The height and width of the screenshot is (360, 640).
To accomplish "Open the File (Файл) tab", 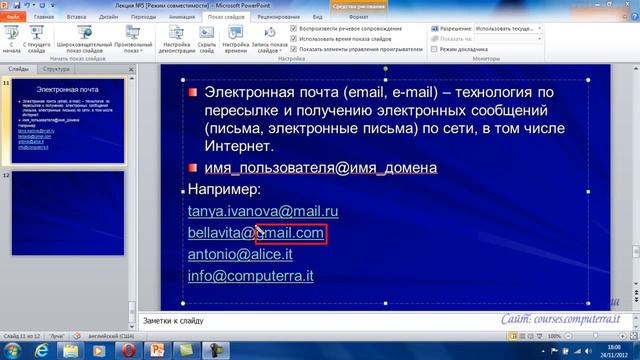I will (13, 17).
